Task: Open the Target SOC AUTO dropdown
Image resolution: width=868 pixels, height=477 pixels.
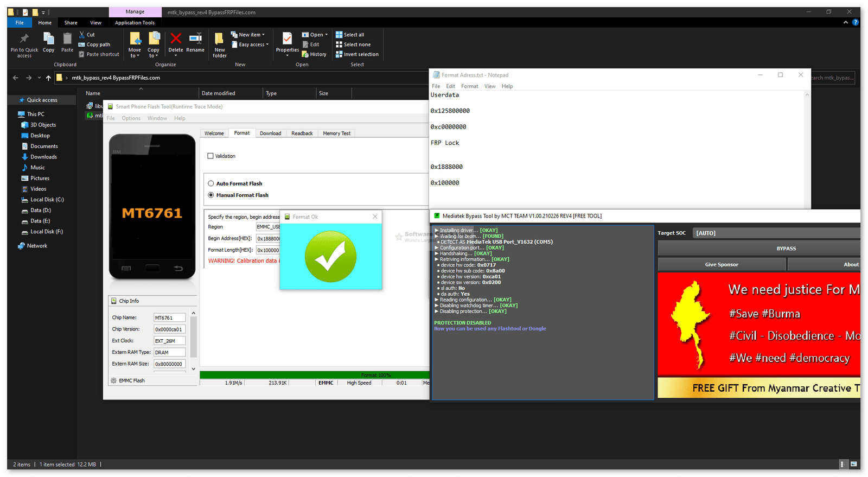Action: (776, 233)
